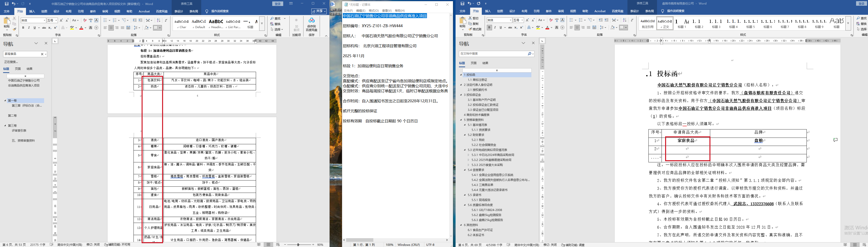Screen dimensions: 868x247
Task: Toggle center alignment in the right Word ribbon
Action: pos(577,28)
